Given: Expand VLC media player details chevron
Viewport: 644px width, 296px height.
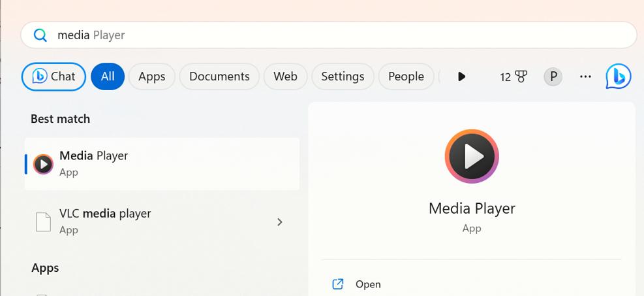Looking at the screenshot, I should point(280,222).
